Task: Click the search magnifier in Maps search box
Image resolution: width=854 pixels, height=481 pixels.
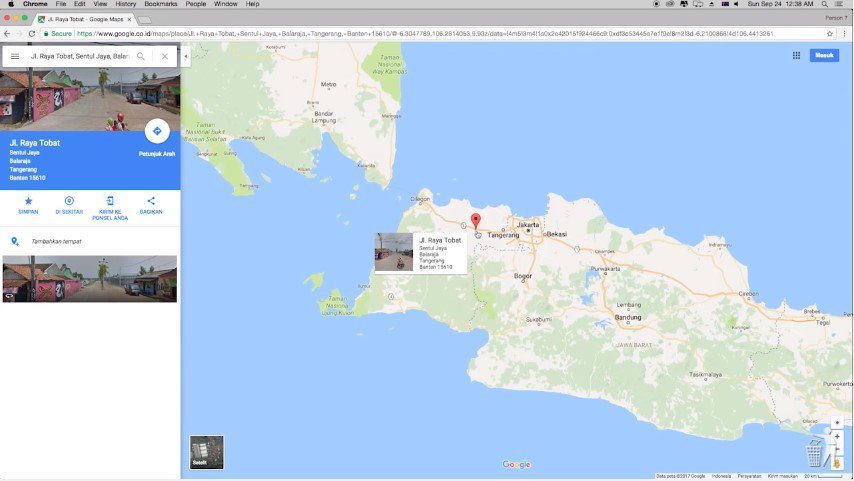Action: click(x=141, y=56)
